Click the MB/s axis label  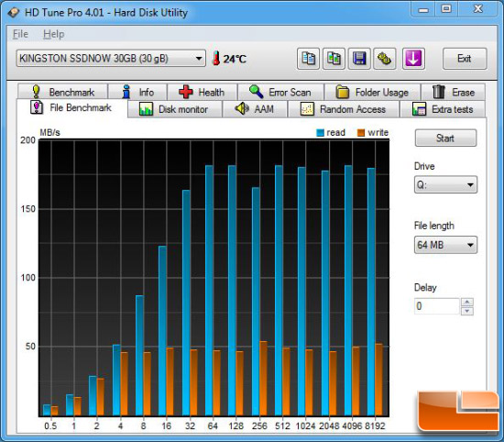49,132
